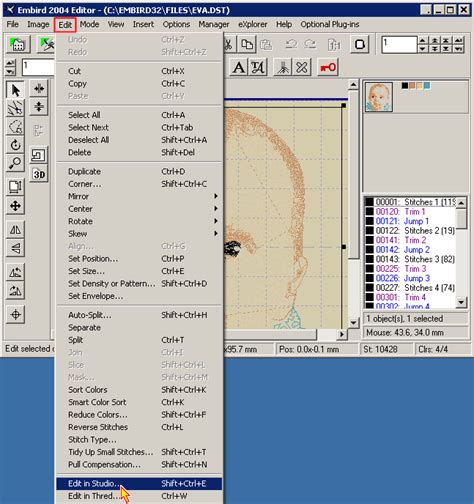Image resolution: width=474 pixels, height=504 pixels.
Task: Click the Open file folder icon
Action: point(18,44)
